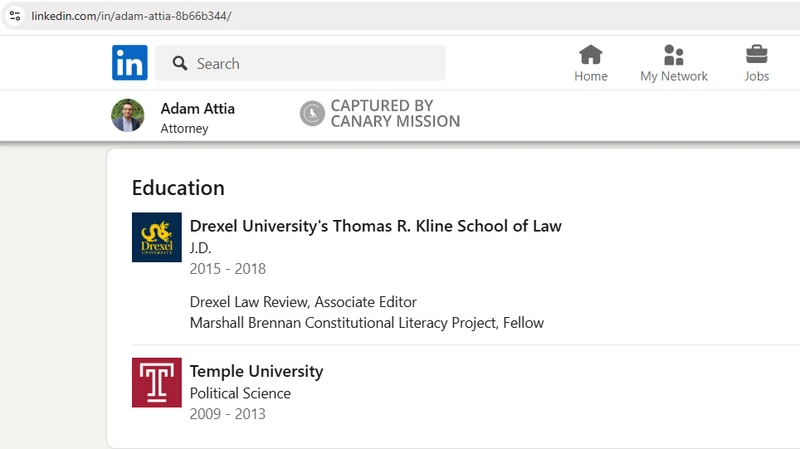800x449 pixels.
Task: Open the Home navigation icon
Action: [591, 55]
